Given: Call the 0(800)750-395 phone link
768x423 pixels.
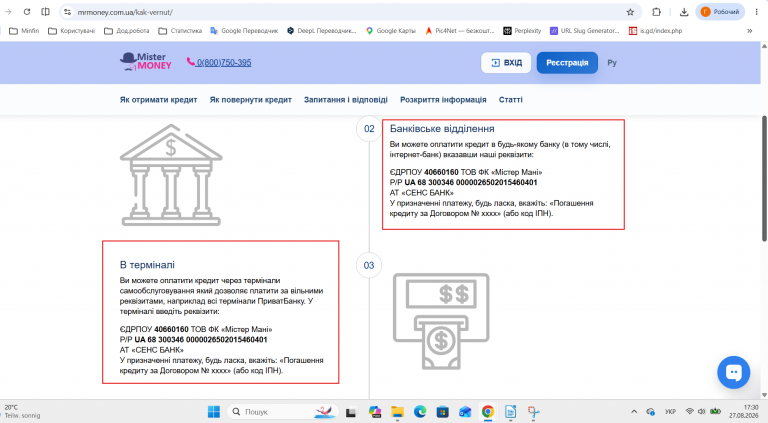Looking at the screenshot, I should pyautogui.click(x=219, y=62).
